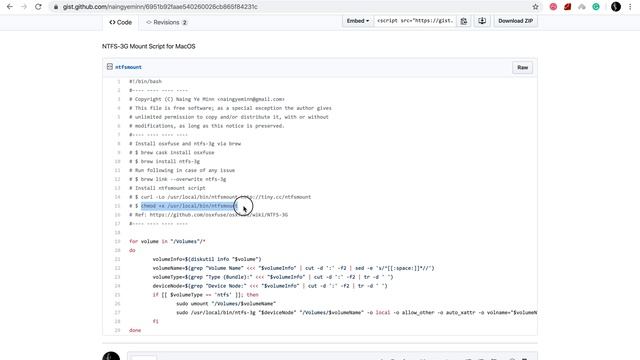Click the file icon beside ntfsmount
The height and width of the screenshot is (360, 640).
click(109, 67)
